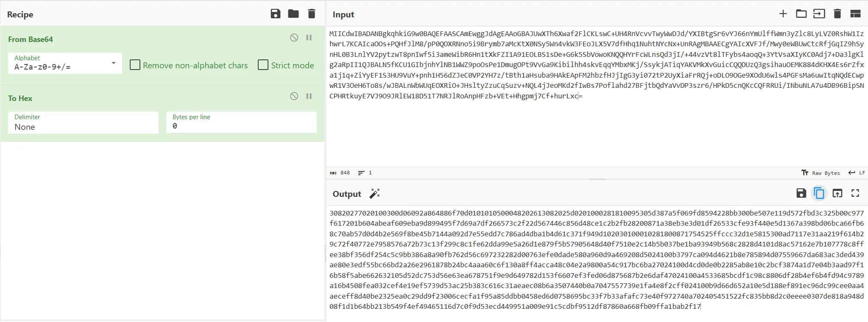Reset pane layout icon
This screenshot has width=868, height=322.
coord(855,14)
